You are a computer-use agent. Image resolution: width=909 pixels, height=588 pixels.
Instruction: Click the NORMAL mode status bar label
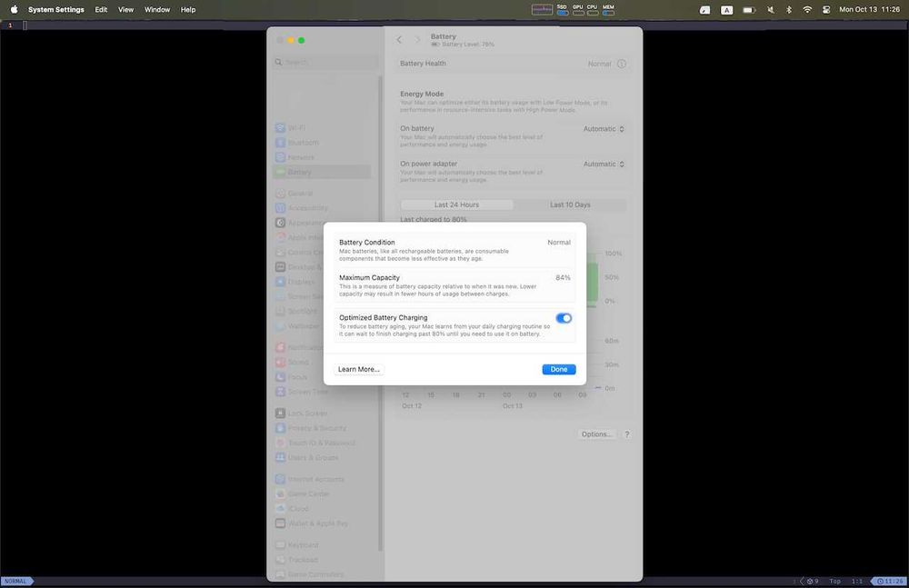tap(16, 581)
